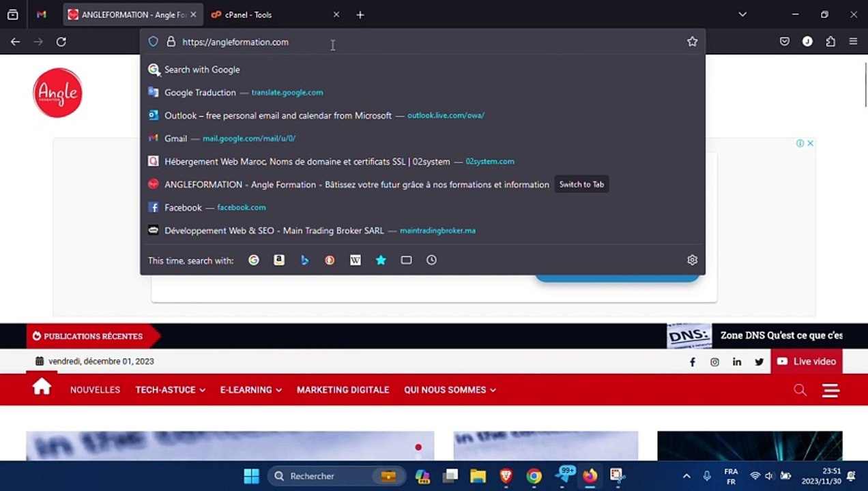The width and height of the screenshot is (868, 491).
Task: Open MARKETING DIGITALE menu item
Action: (343, 390)
